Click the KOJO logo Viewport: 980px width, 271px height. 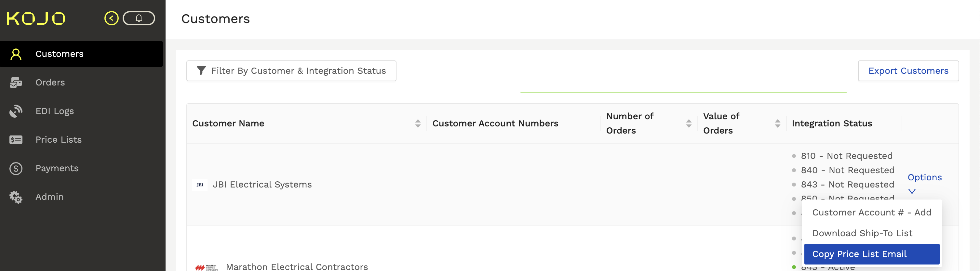pyautogui.click(x=36, y=19)
